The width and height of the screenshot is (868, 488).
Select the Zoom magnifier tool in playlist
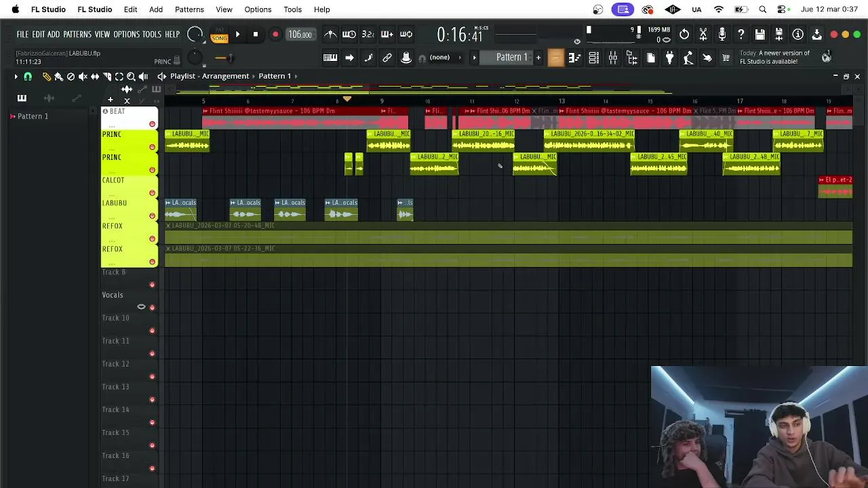coord(132,77)
